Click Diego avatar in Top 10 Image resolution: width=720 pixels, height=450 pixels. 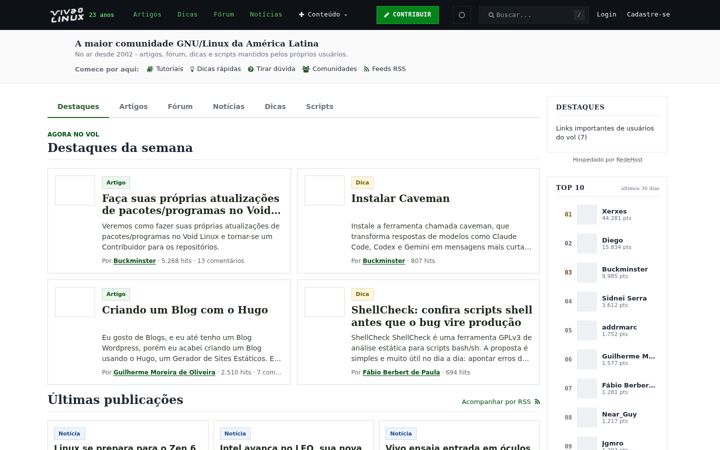click(x=587, y=243)
